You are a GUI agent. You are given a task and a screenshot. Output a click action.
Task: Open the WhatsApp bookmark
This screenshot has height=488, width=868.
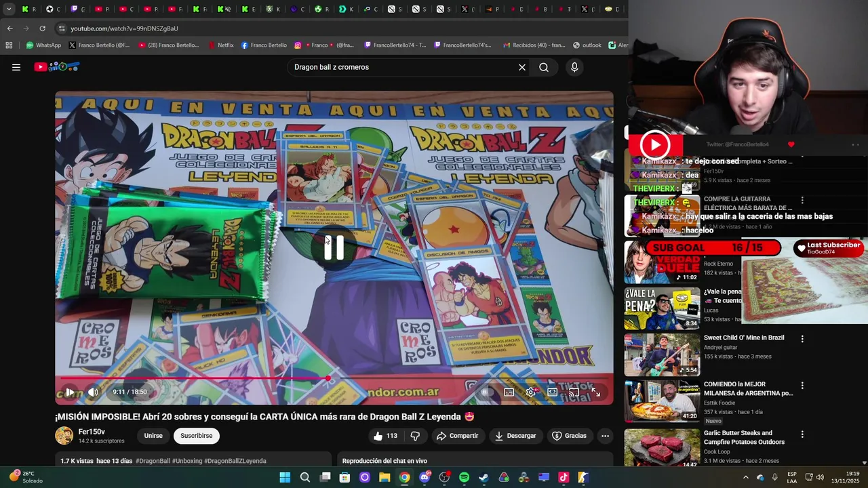click(x=43, y=45)
